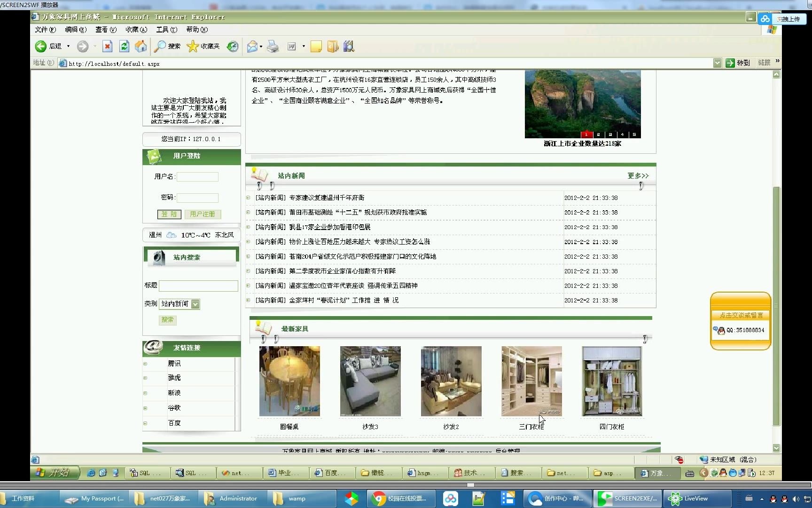This screenshot has height=508, width=812.
Task: Open the wamp folder taskbar item
Action: pyautogui.click(x=302, y=499)
